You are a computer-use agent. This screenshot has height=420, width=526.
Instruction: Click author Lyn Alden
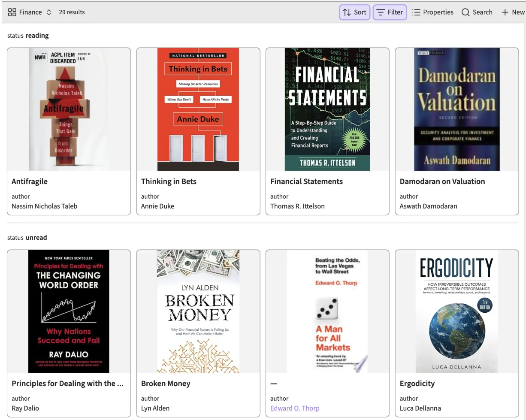point(155,408)
